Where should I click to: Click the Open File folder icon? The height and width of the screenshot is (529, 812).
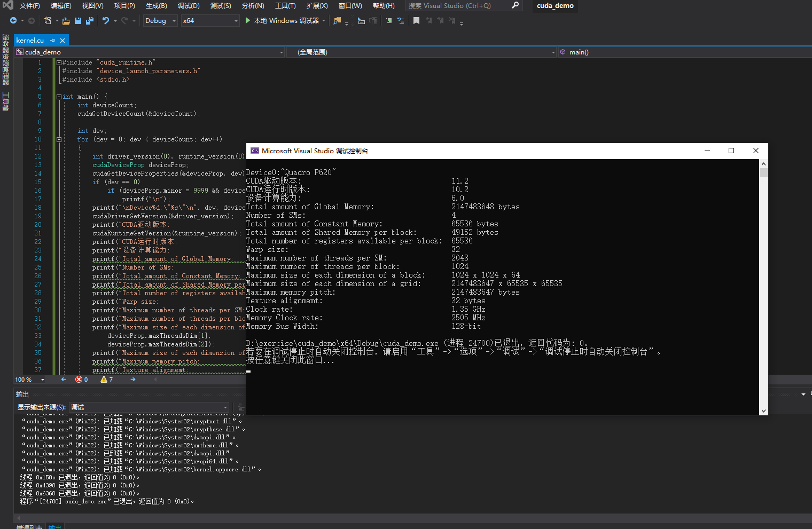(66, 21)
